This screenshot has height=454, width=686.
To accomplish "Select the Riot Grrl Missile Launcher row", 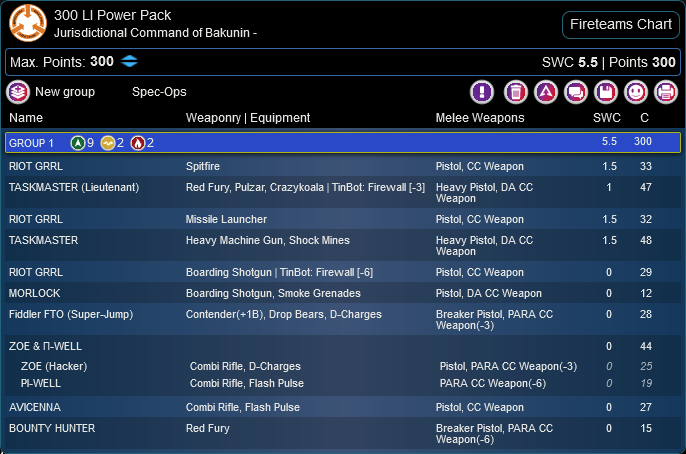I will 343,219.
